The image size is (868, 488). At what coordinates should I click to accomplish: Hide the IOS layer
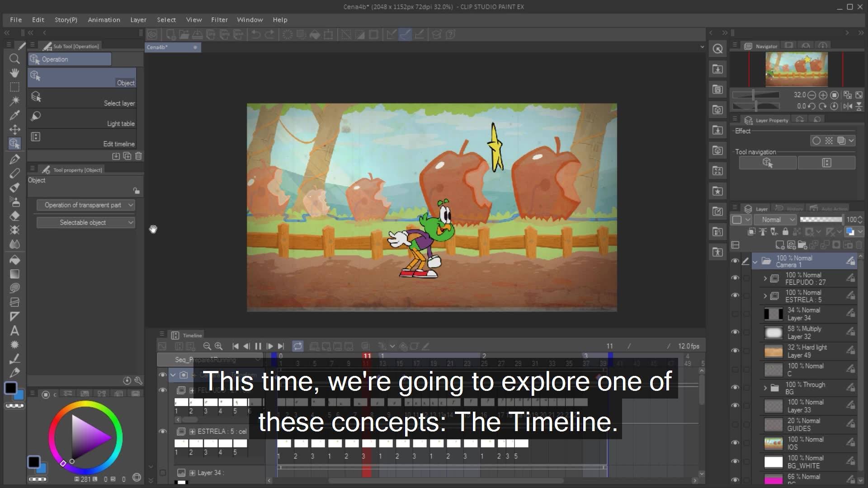click(x=735, y=443)
